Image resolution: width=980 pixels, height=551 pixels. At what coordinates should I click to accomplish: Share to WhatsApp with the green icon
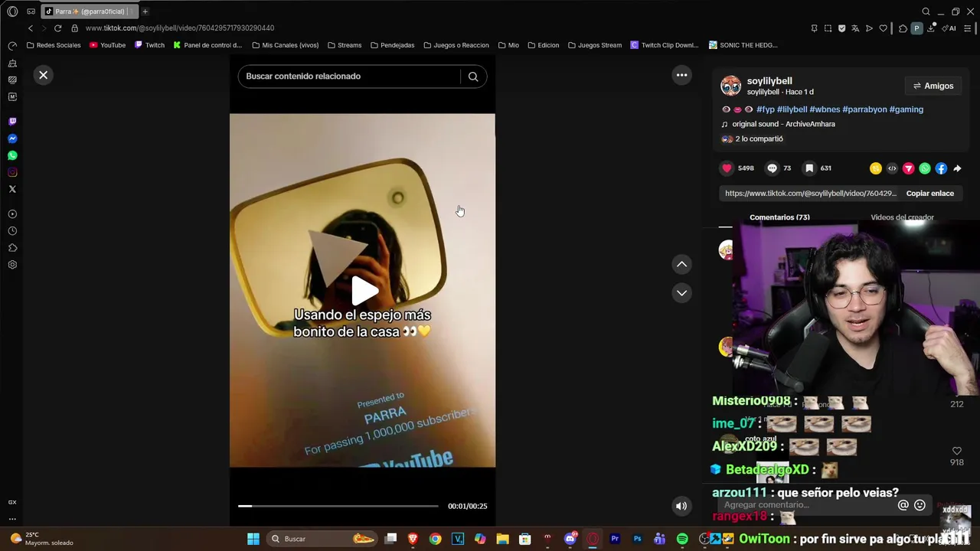[925, 168]
